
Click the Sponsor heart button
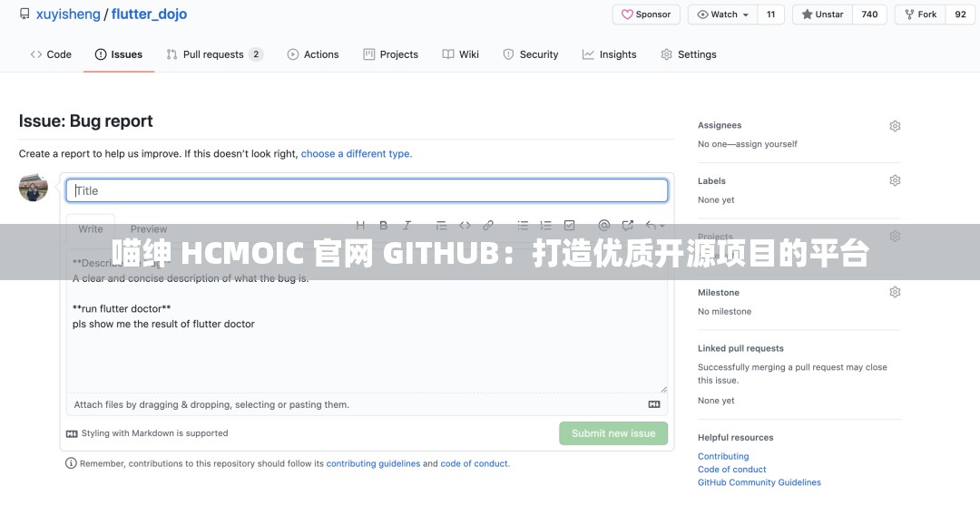tap(646, 15)
